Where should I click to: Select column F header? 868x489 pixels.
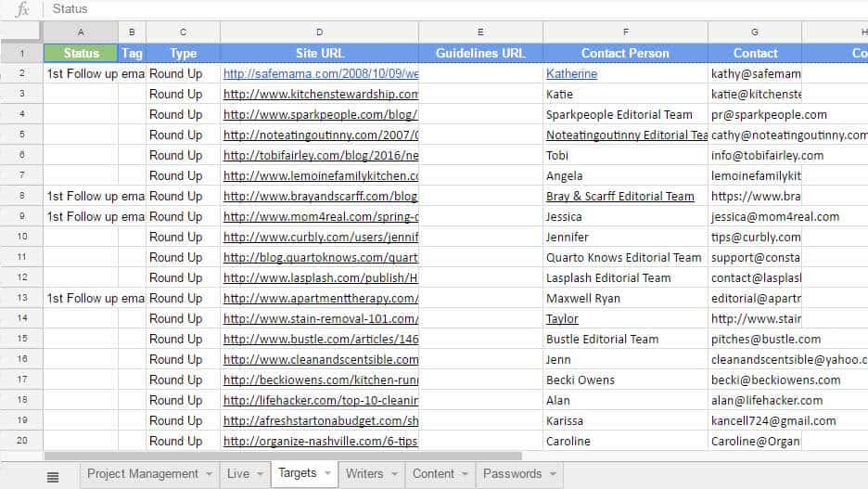click(x=626, y=32)
